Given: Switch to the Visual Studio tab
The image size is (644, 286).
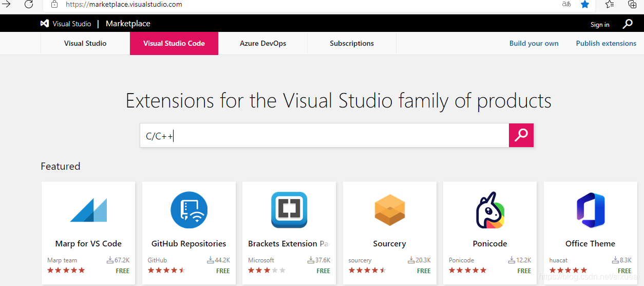Looking at the screenshot, I should (x=85, y=43).
